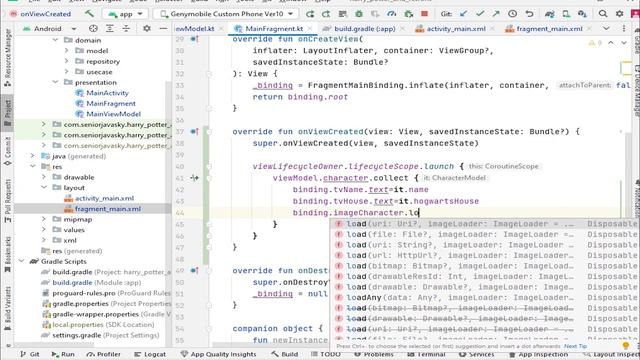Select load(uri: String?) completion suggestion
Screen dimensions: 640x360
tap(485, 245)
